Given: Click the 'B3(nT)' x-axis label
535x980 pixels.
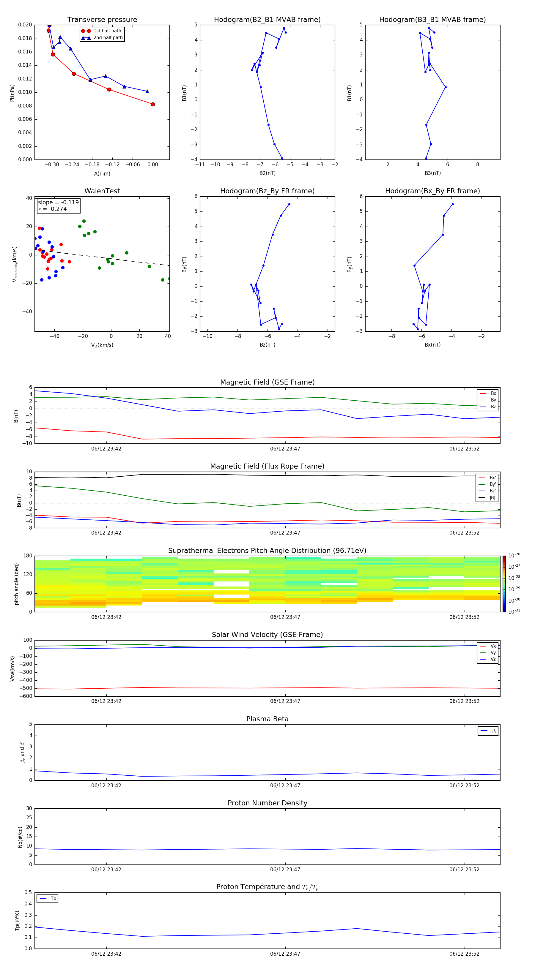Looking at the screenshot, I should (x=432, y=173).
